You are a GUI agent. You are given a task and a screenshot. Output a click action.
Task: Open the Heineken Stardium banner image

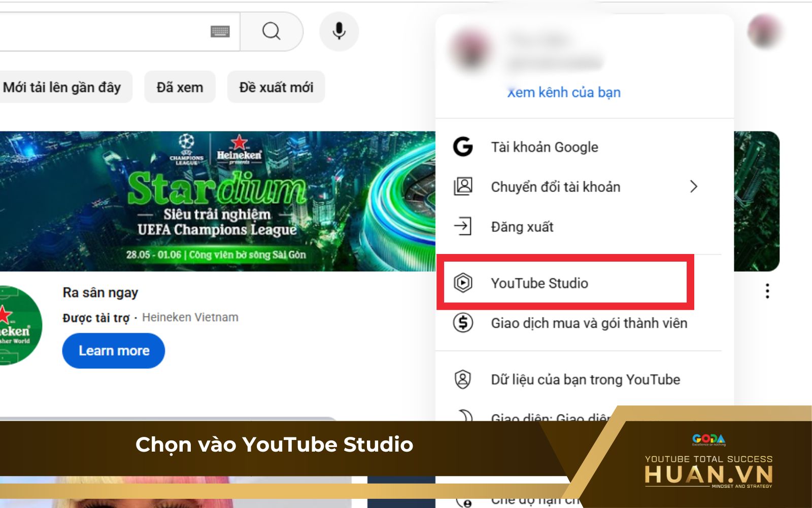point(218,201)
